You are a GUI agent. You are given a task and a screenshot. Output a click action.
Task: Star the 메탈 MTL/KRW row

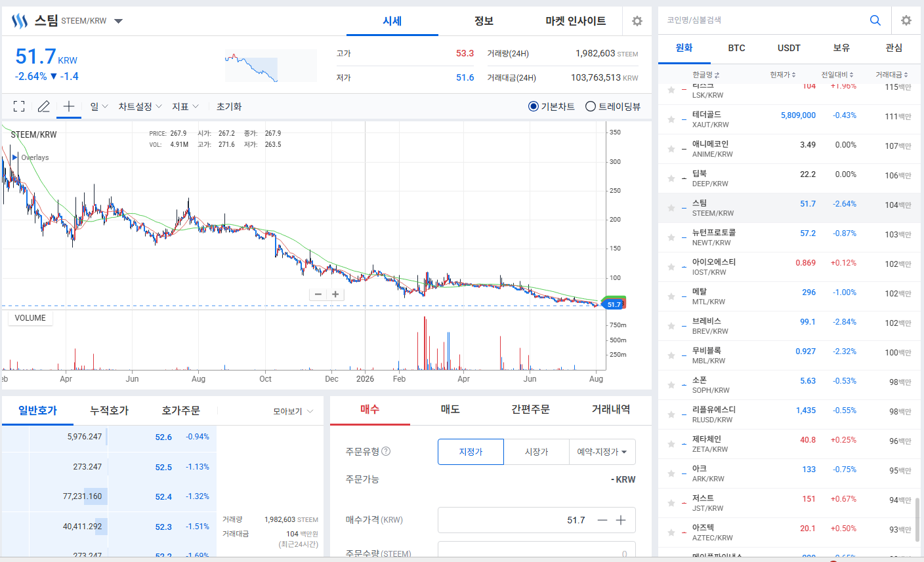click(x=671, y=296)
